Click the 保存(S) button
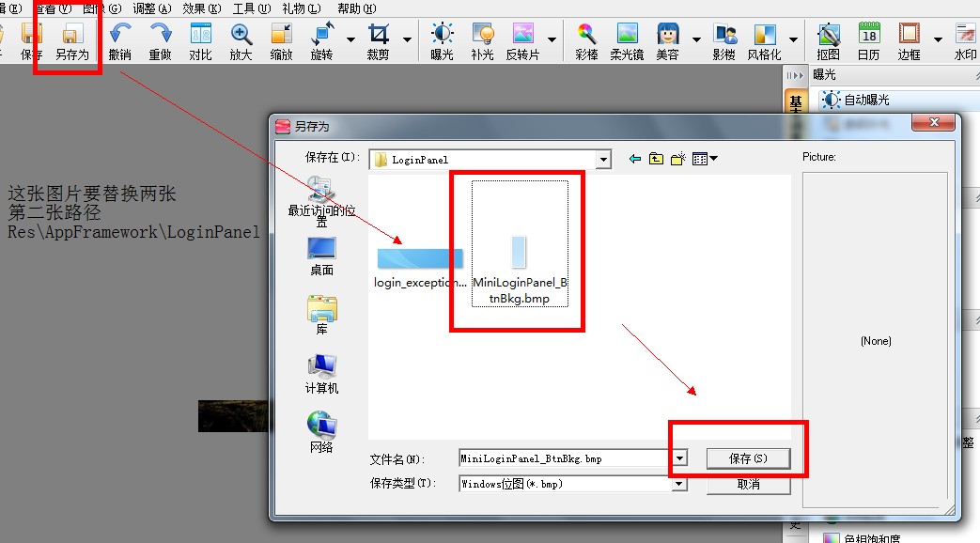Viewport: 980px width, 543px height. pyautogui.click(x=748, y=458)
